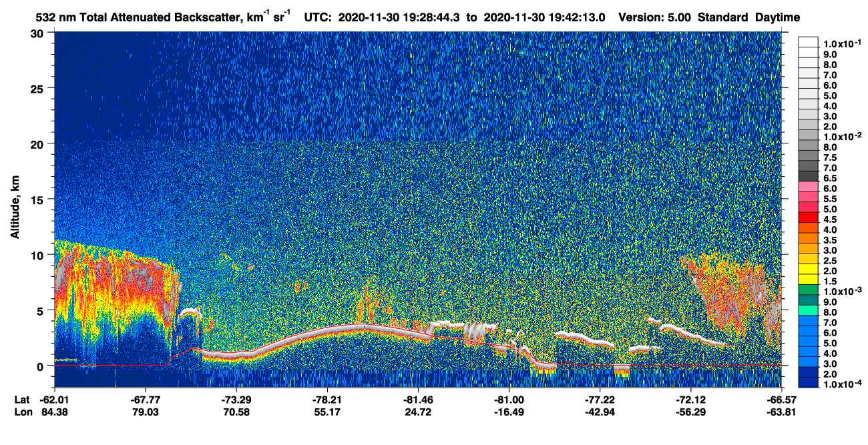Click the longitude value '70.58'
This screenshot has height=445, width=868.
tap(236, 412)
